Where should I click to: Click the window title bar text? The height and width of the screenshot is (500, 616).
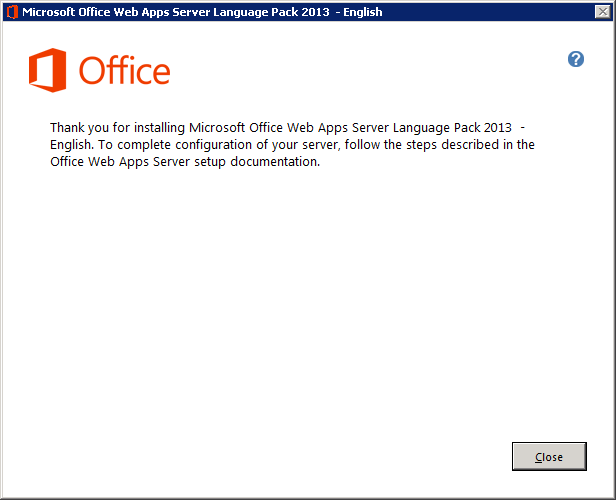[x=200, y=12]
